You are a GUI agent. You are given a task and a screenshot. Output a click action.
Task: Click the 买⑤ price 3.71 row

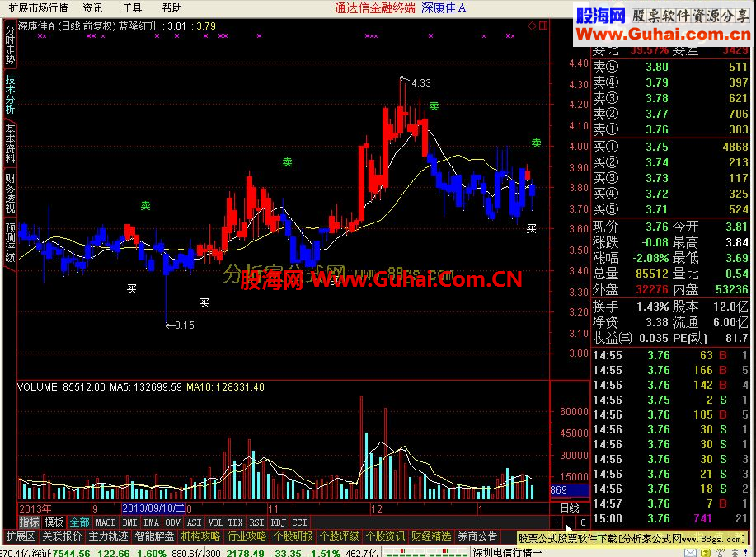(x=670, y=209)
